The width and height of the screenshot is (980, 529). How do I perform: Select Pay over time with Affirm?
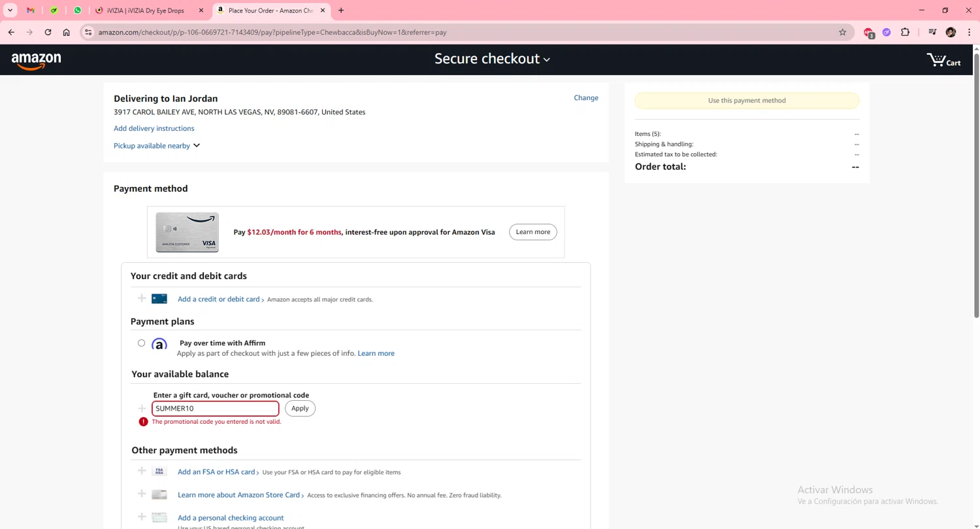click(x=141, y=343)
